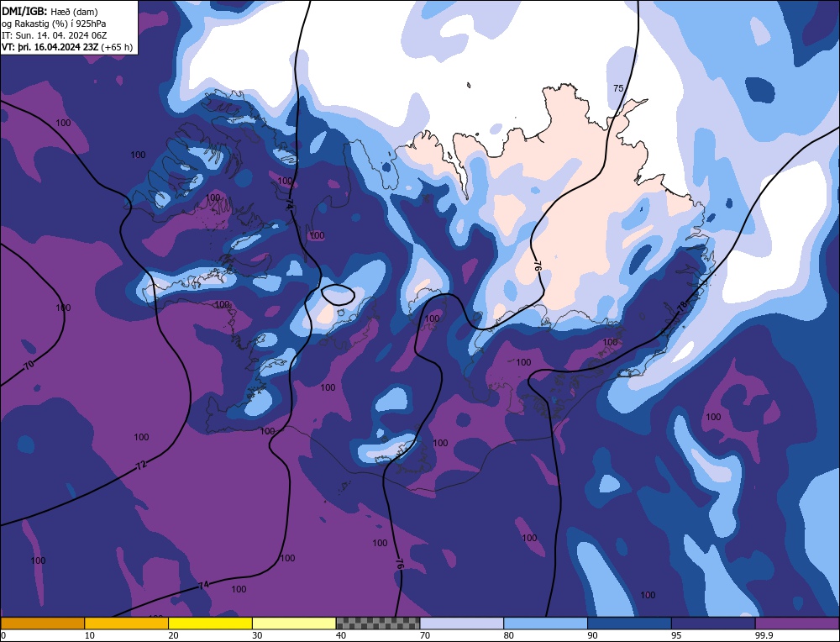Click the legend tick label "80"
Screen dimensions: 840x642
point(508,635)
